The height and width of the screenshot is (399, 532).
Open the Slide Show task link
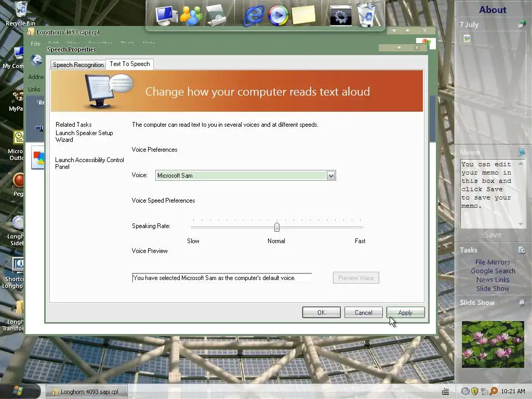493,288
